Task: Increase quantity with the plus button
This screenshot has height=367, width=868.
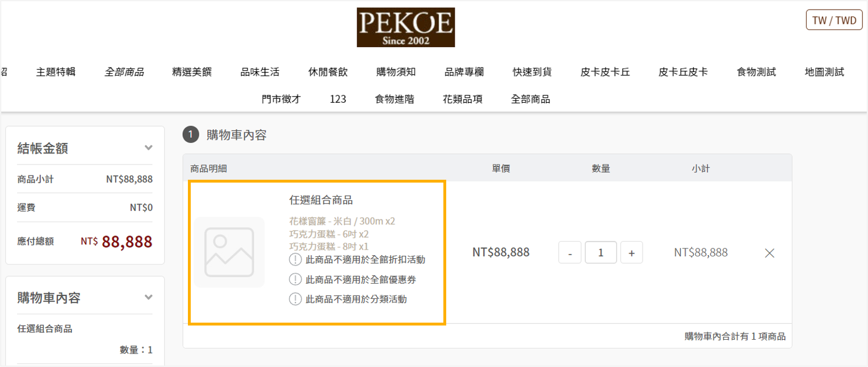Action: (x=631, y=253)
